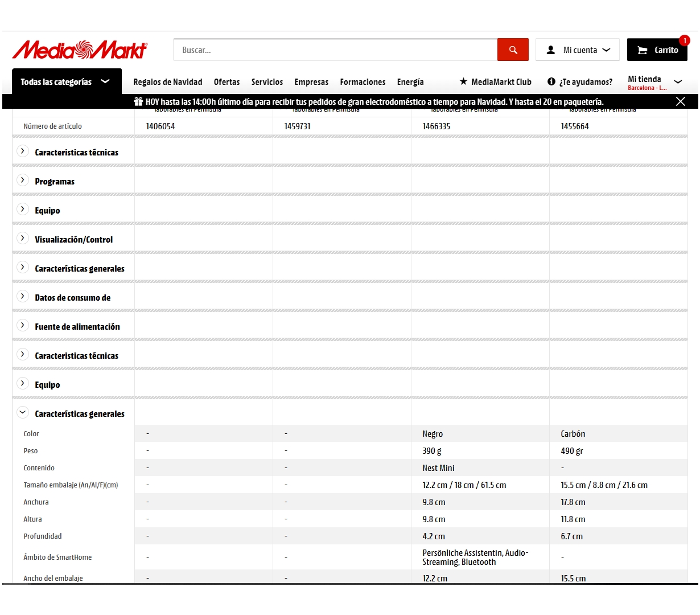
Task: Expand the Fuente de alimentación section
Action: tap(23, 326)
